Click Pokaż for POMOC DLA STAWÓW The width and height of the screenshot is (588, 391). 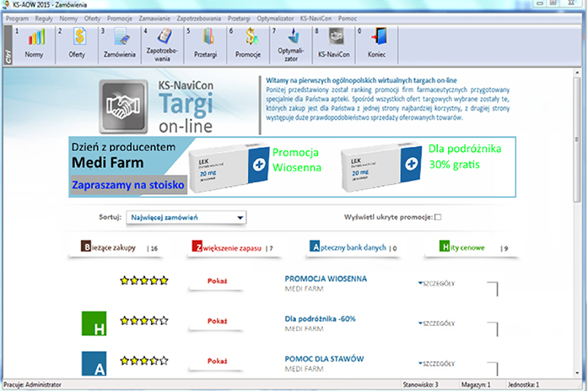(217, 361)
